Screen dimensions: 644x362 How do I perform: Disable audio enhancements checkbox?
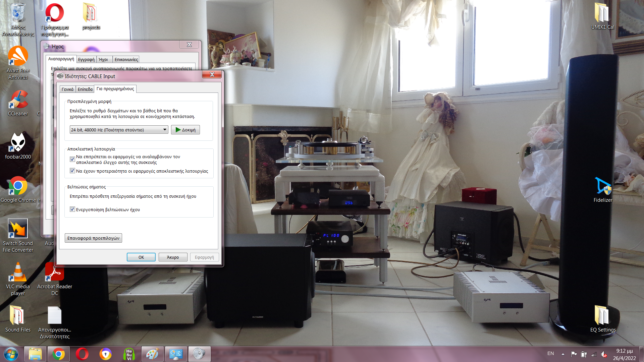click(x=72, y=209)
